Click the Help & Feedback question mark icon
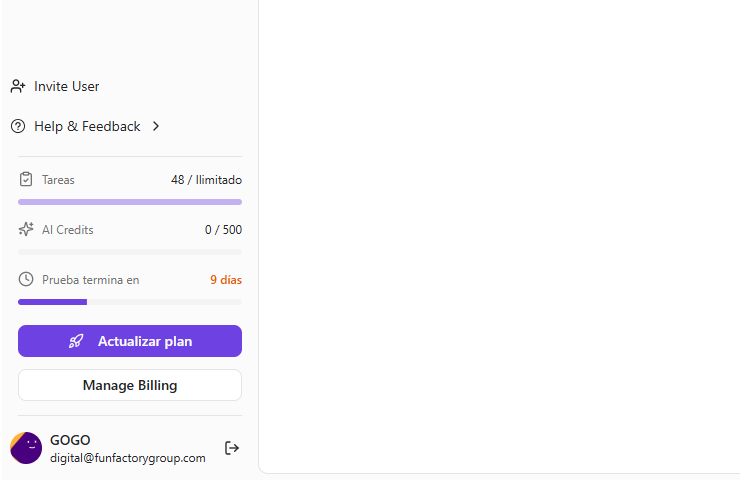Viewport: 740px width, 480px height. tap(18, 126)
